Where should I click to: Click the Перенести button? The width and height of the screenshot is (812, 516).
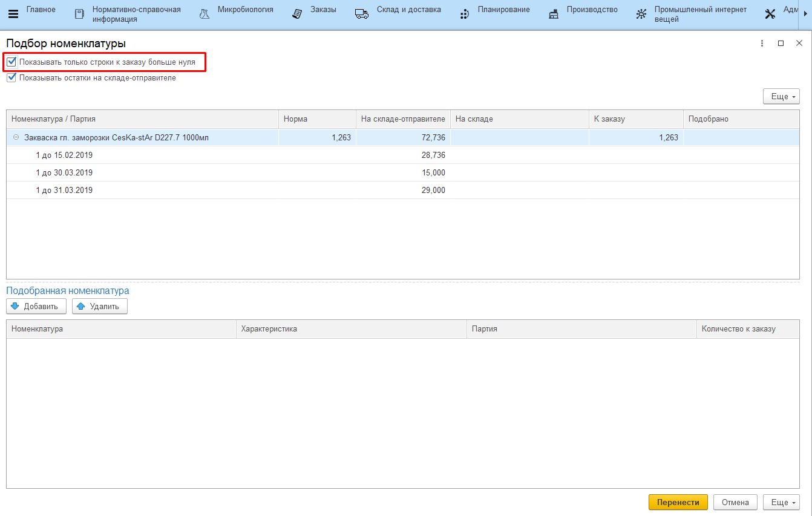click(678, 502)
